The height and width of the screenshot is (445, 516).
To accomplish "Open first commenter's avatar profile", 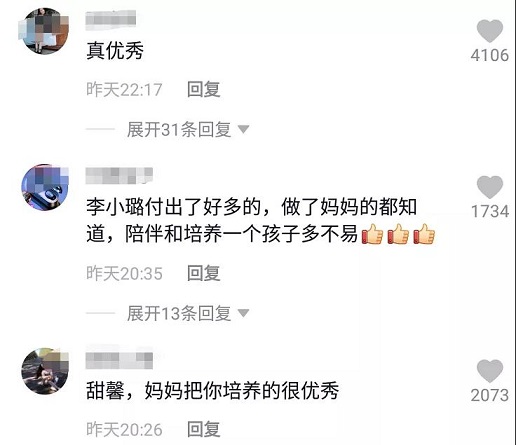I will [x=44, y=31].
